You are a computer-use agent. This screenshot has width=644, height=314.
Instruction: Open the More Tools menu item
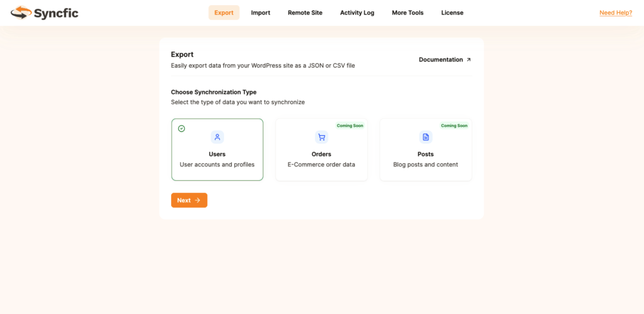point(408,13)
